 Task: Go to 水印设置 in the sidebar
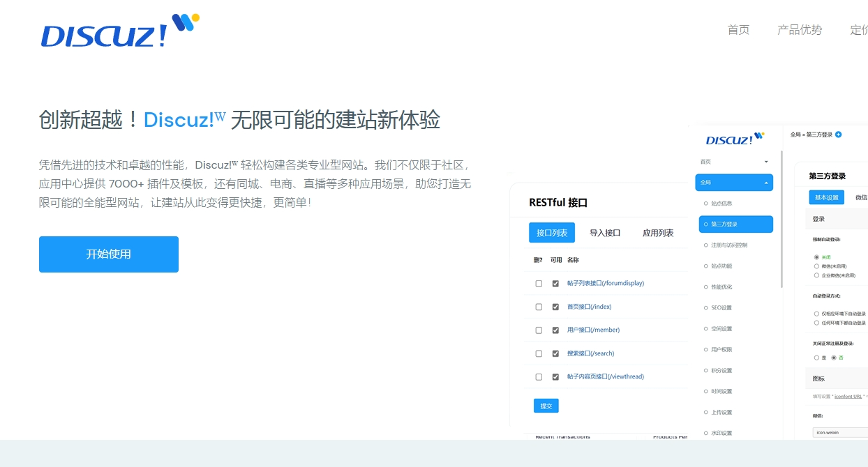tap(721, 434)
